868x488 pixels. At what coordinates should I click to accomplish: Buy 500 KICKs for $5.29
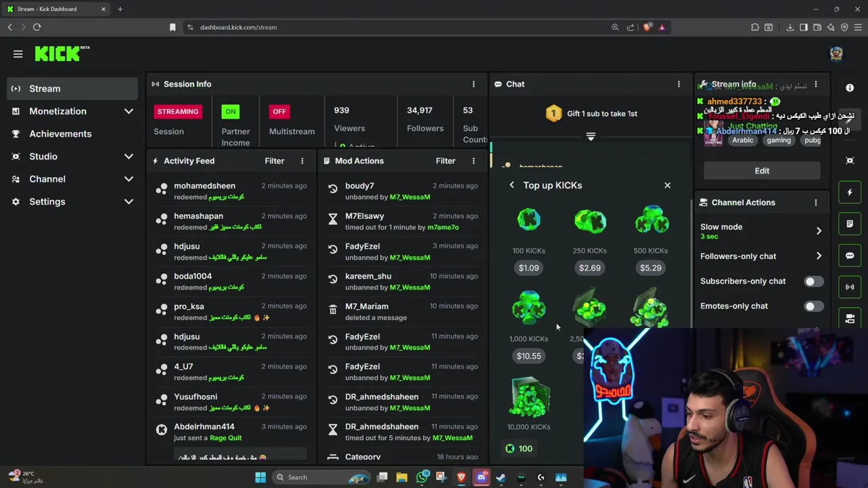(651, 268)
